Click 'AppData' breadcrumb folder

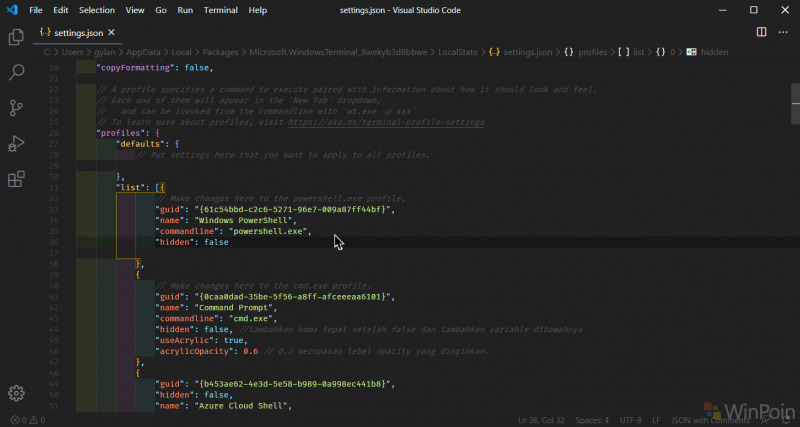143,52
